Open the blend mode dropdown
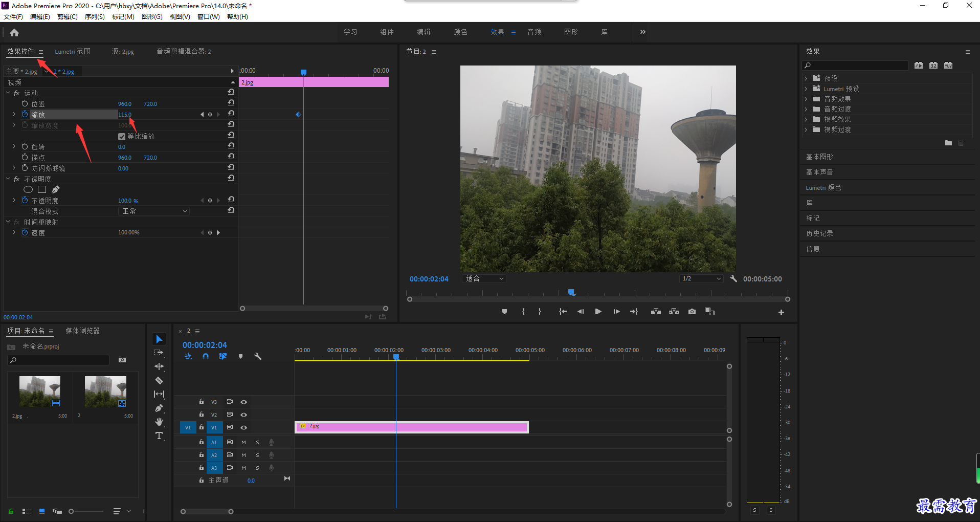Image resolution: width=980 pixels, height=522 pixels. (154, 211)
